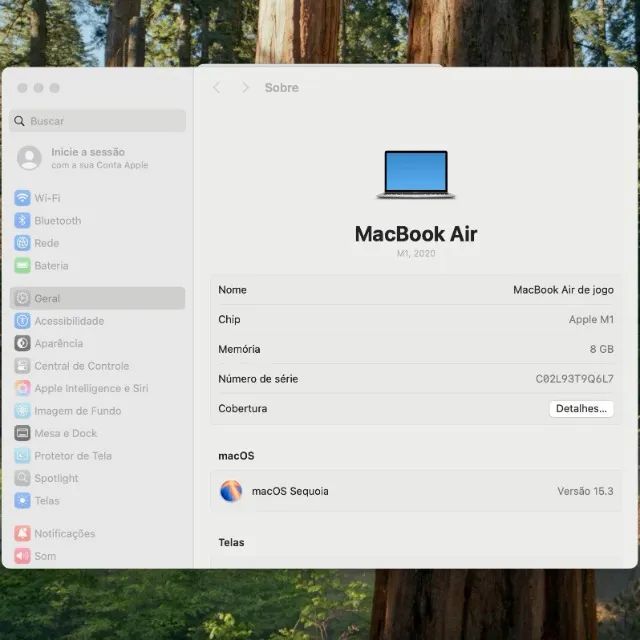Open the Notificações bell icon
Image resolution: width=640 pixels, height=640 pixels.
[22, 533]
